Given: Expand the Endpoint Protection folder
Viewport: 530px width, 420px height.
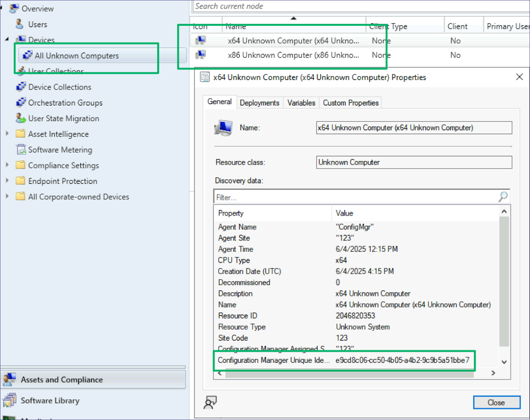Looking at the screenshot, I should click(x=7, y=180).
